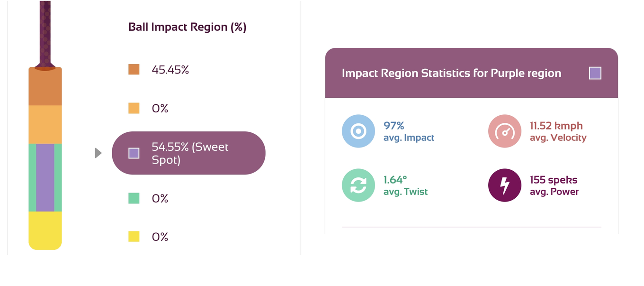Click the purple square in statistics header

click(595, 73)
